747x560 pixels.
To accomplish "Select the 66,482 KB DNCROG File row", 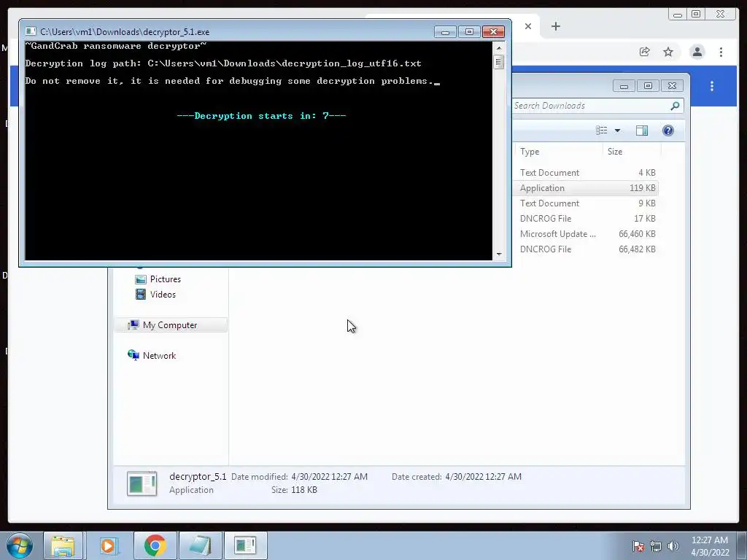I will pos(587,249).
